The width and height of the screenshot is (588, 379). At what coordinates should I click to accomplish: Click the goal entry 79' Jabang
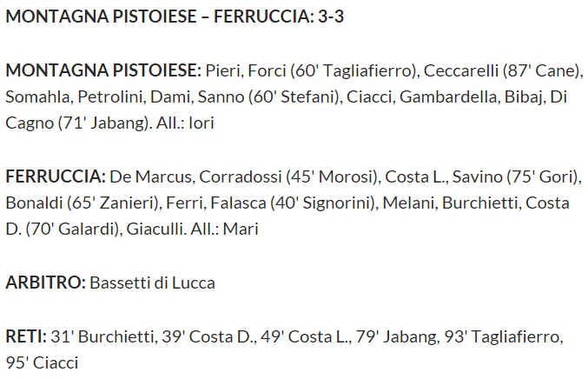tap(396, 336)
